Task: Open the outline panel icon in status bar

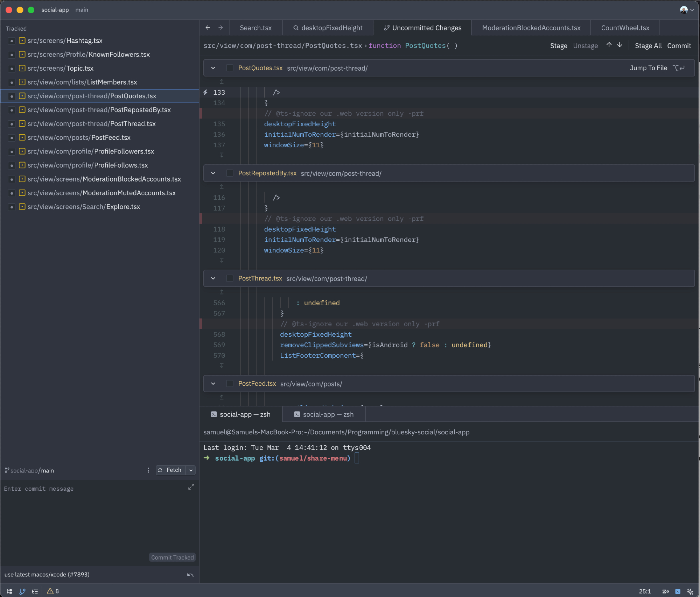Action: (x=35, y=591)
